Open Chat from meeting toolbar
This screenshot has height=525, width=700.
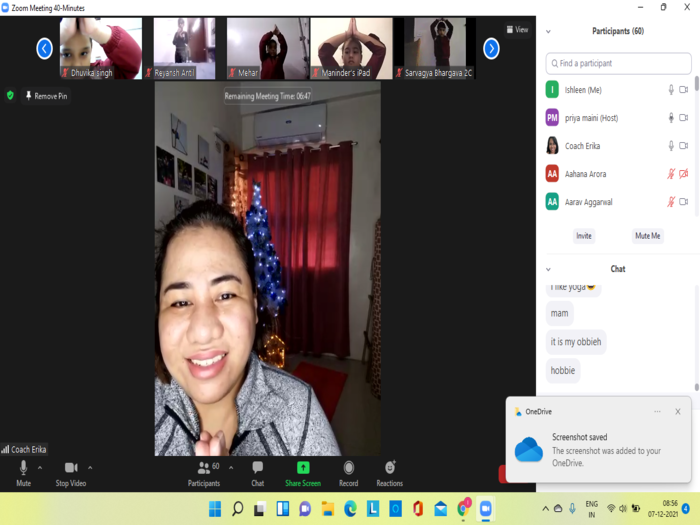(x=258, y=474)
